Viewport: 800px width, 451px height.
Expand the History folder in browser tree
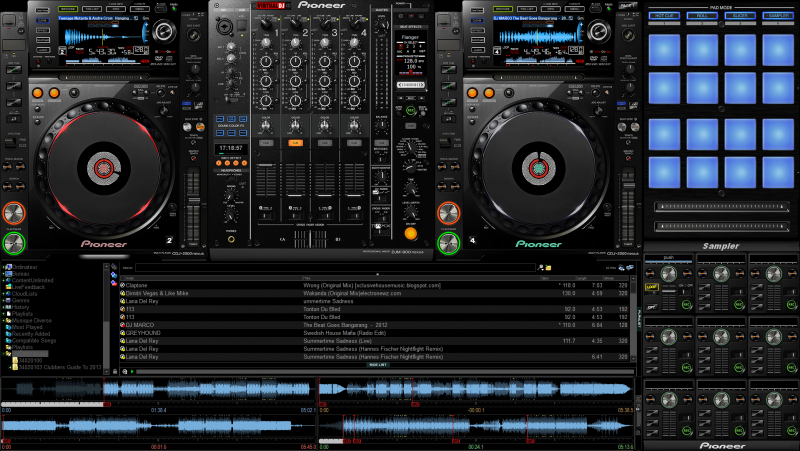(20, 307)
